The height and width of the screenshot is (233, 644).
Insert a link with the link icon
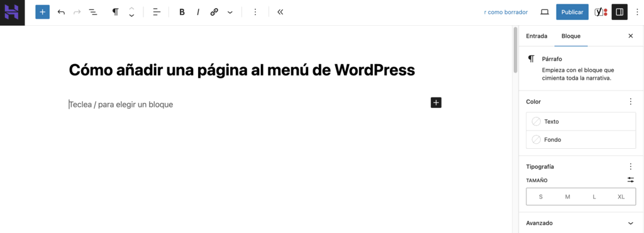point(214,13)
